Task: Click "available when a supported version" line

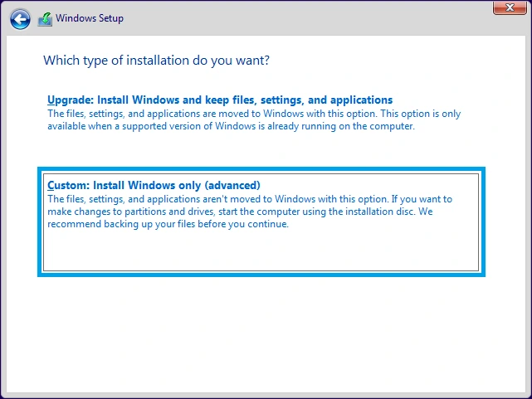Action: click(231, 126)
